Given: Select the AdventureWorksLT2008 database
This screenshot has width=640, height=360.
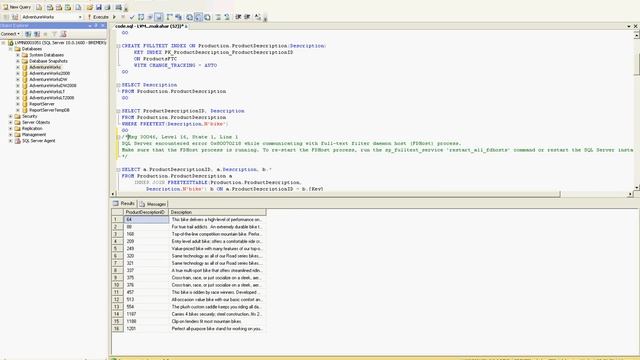Looking at the screenshot, I should [x=52, y=98].
